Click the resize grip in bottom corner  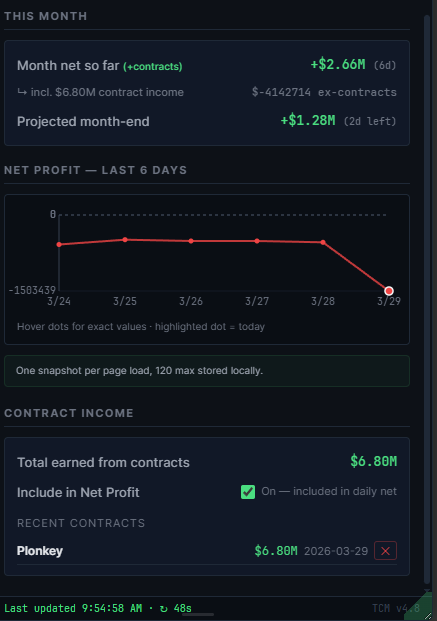pyautogui.click(x=427, y=616)
